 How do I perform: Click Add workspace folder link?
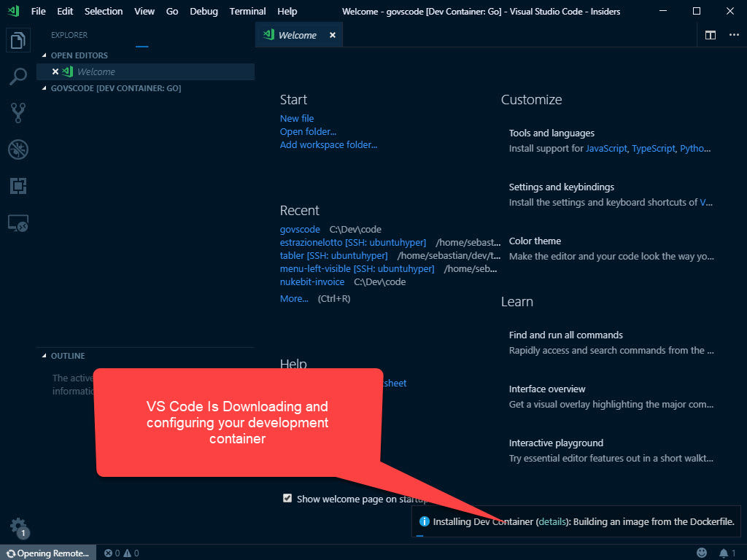pyautogui.click(x=328, y=144)
